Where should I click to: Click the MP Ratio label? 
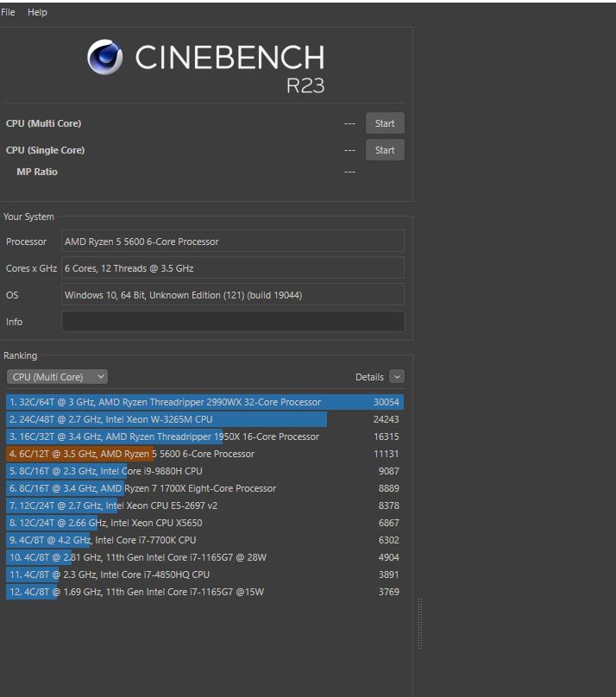(37, 172)
